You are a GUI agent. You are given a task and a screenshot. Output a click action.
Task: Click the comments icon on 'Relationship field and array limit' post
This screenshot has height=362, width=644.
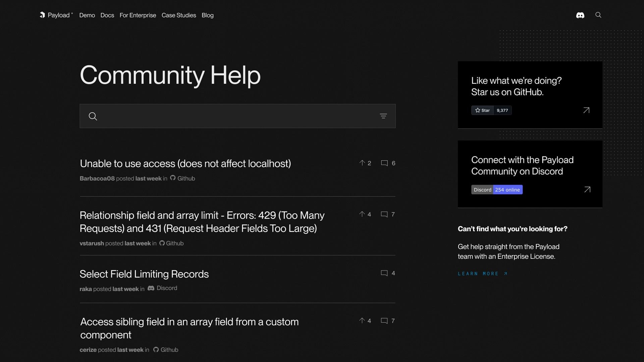point(384,215)
